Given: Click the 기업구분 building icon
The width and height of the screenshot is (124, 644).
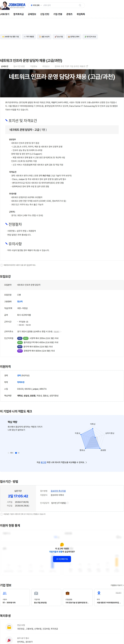Looking at the screenshot, I should click(36, 593).
